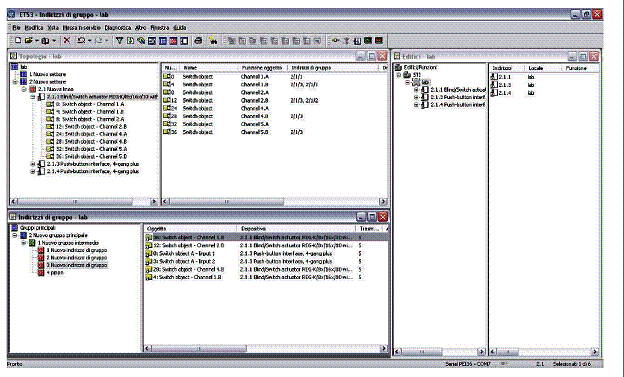
Task: Open the Modifica menu
Action: pos(34,27)
